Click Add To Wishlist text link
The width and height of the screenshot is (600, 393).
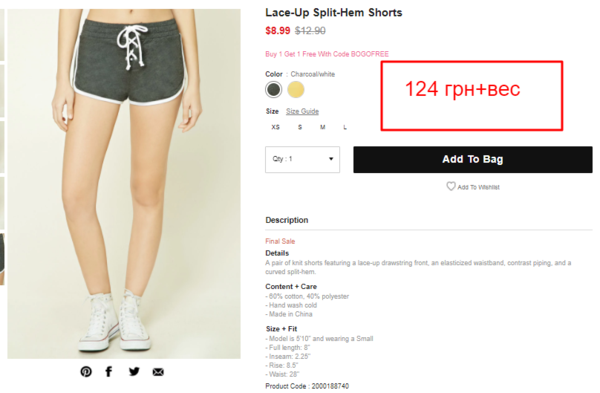[478, 187]
